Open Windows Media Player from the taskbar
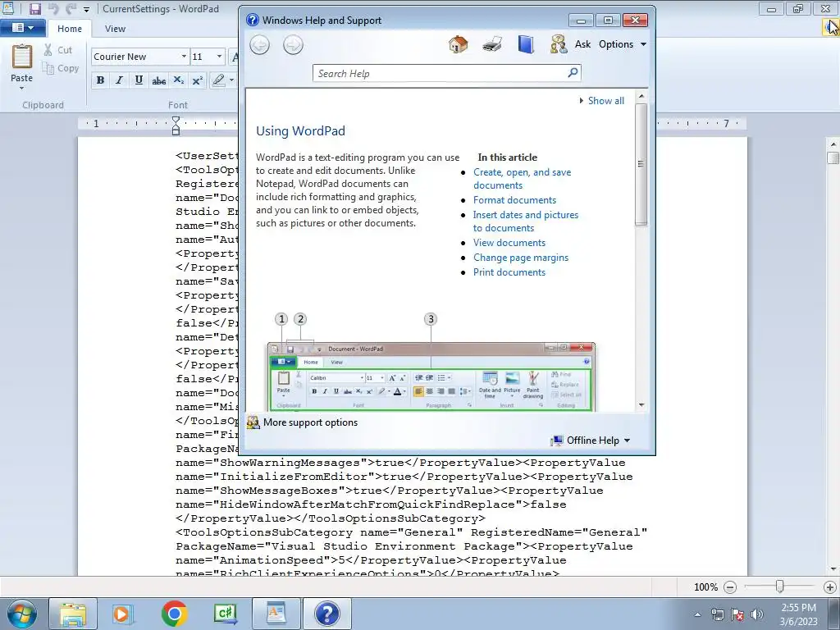 123,614
